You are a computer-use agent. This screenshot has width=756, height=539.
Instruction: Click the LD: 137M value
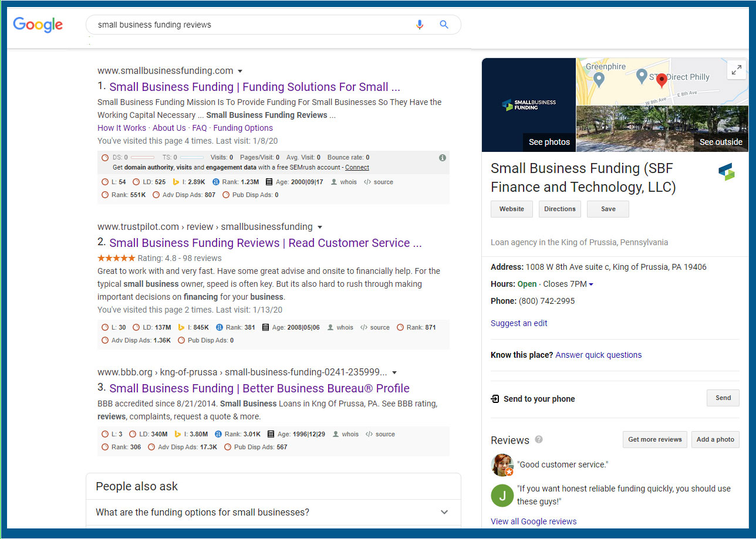157,327
